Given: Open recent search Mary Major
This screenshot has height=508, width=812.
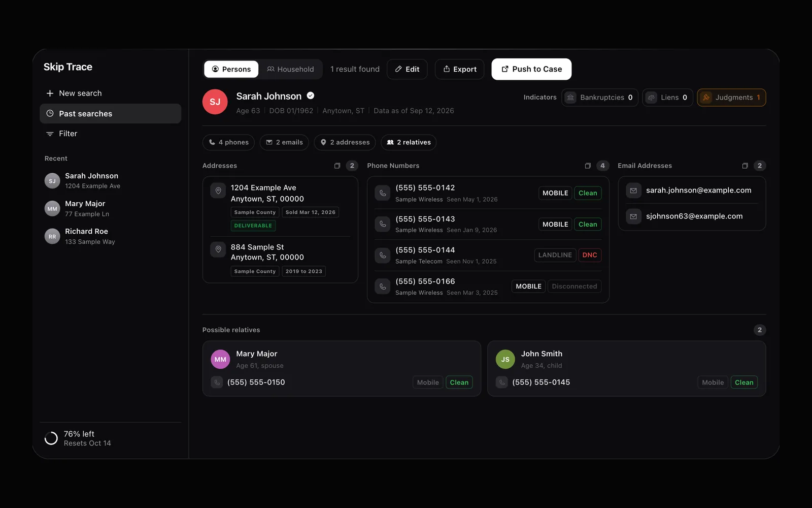Looking at the screenshot, I should pos(111,208).
